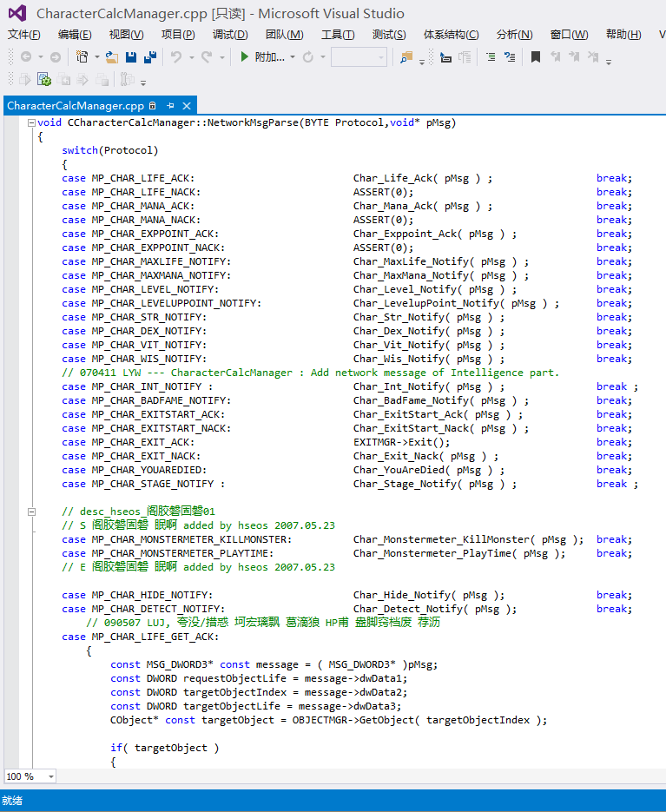Image resolution: width=666 pixels, height=812 pixels.
Task: Click the read-only lock icon on tab
Action: (152, 106)
